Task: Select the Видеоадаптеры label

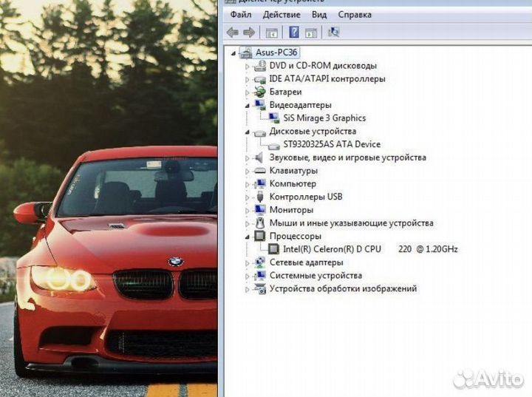Action: [x=300, y=105]
